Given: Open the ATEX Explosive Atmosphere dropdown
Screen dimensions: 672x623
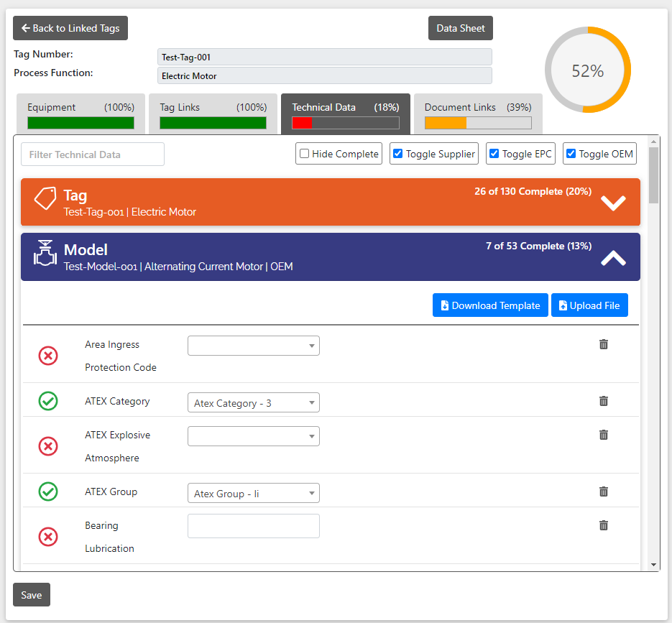Looking at the screenshot, I should pyautogui.click(x=254, y=436).
